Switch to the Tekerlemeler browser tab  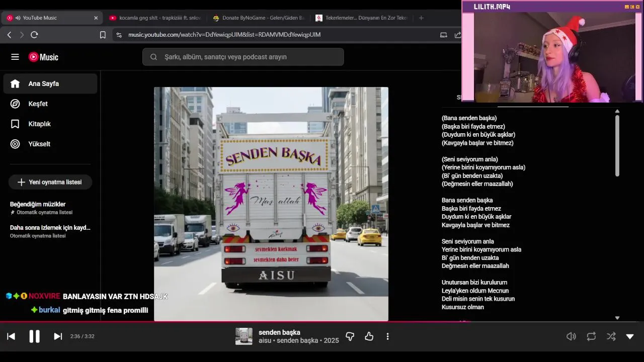tap(361, 18)
